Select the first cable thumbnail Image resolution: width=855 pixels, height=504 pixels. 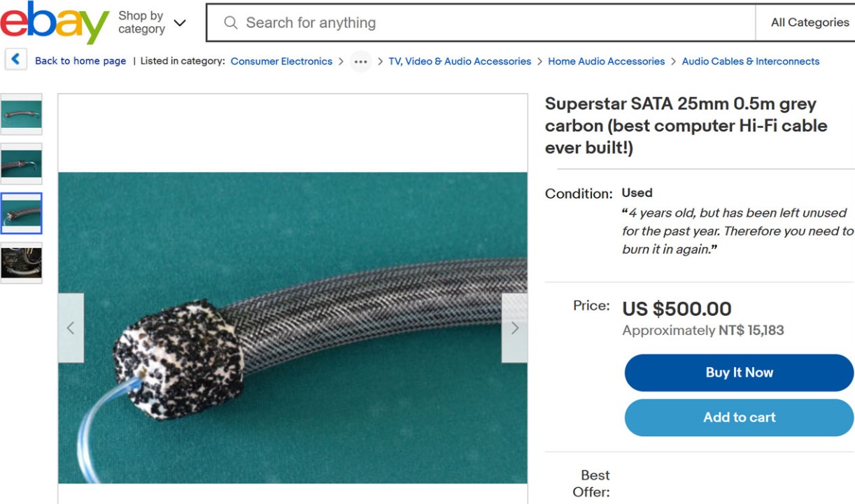22,114
